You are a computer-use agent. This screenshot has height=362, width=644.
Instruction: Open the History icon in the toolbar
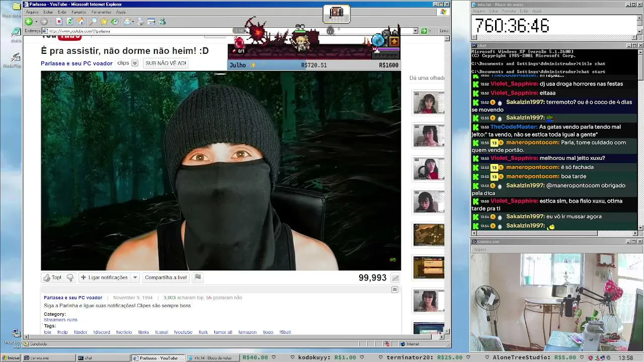pyautogui.click(x=115, y=22)
